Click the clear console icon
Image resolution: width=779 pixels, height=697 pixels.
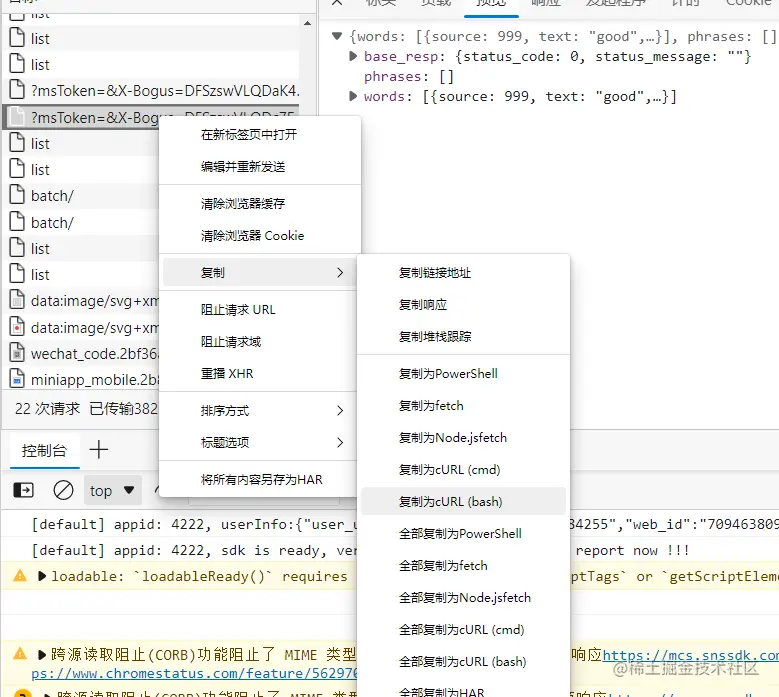pos(63,490)
